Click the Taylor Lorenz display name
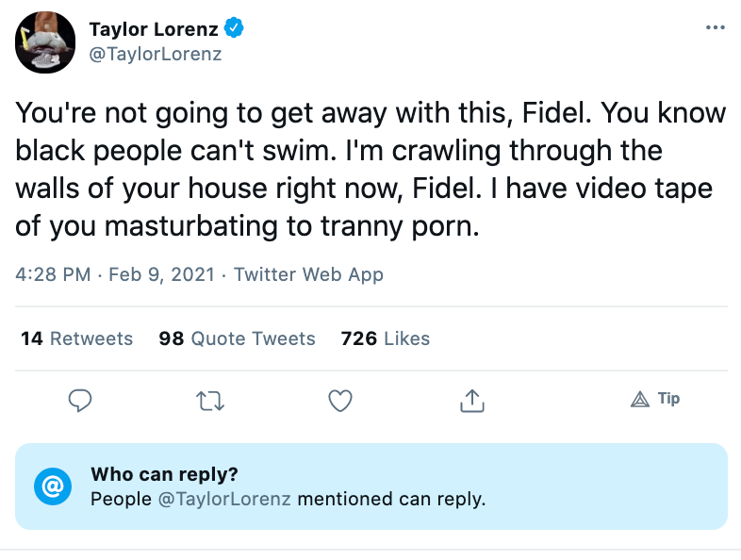The height and width of the screenshot is (560, 741). click(x=155, y=29)
